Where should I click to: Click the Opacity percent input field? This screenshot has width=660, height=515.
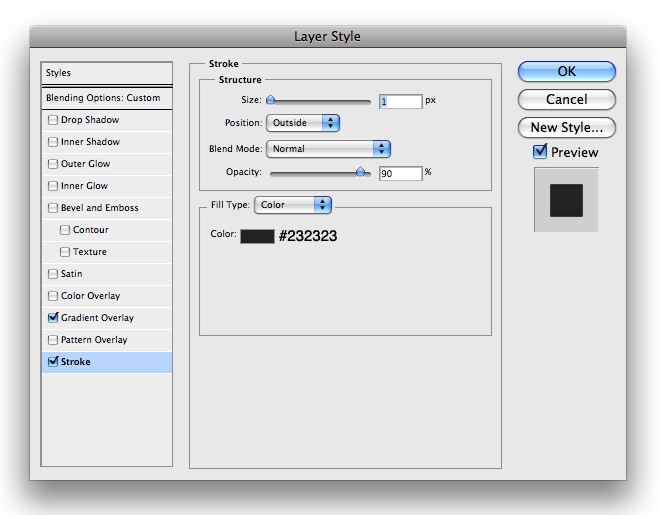[400, 173]
